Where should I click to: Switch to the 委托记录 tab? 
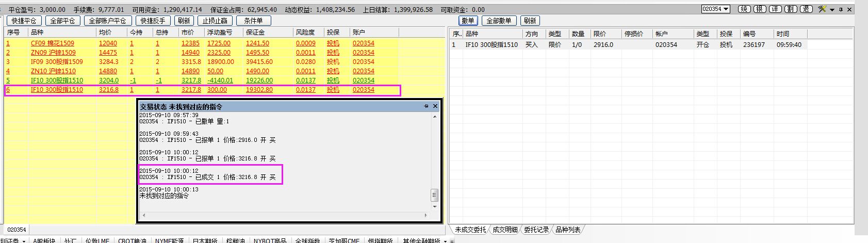point(536,230)
